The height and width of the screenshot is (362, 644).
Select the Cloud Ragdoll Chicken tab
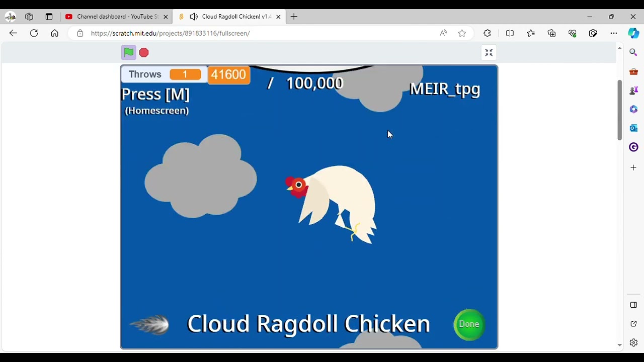[x=230, y=17]
